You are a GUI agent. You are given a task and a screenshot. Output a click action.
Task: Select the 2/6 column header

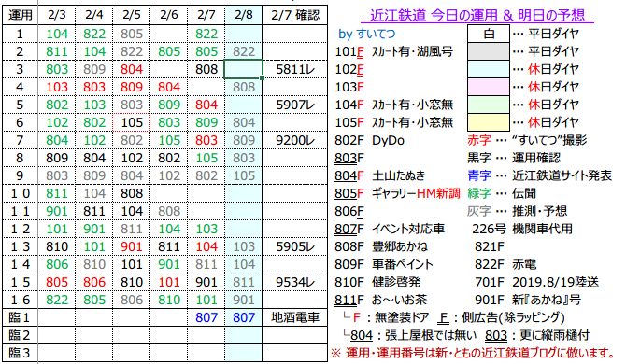169,15
